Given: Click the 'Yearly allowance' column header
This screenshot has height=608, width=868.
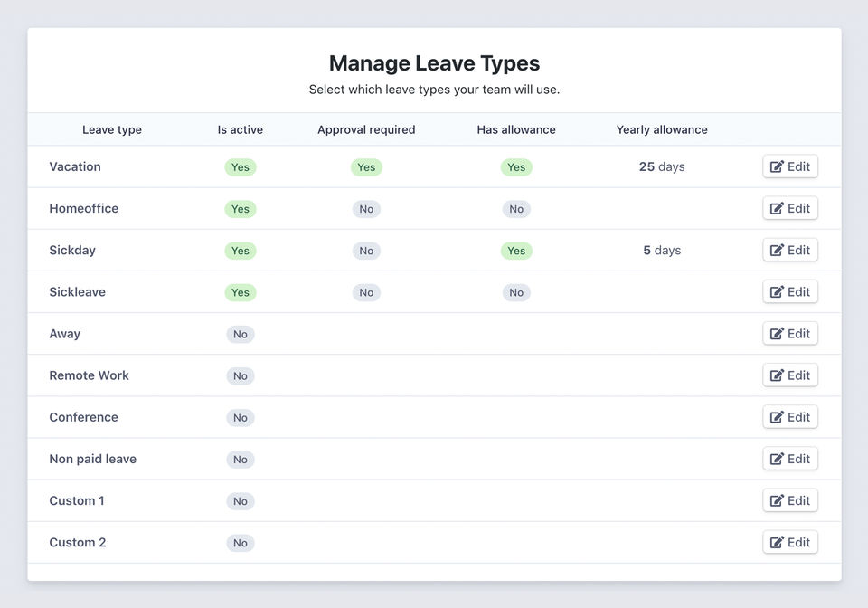Looking at the screenshot, I should pyautogui.click(x=662, y=129).
